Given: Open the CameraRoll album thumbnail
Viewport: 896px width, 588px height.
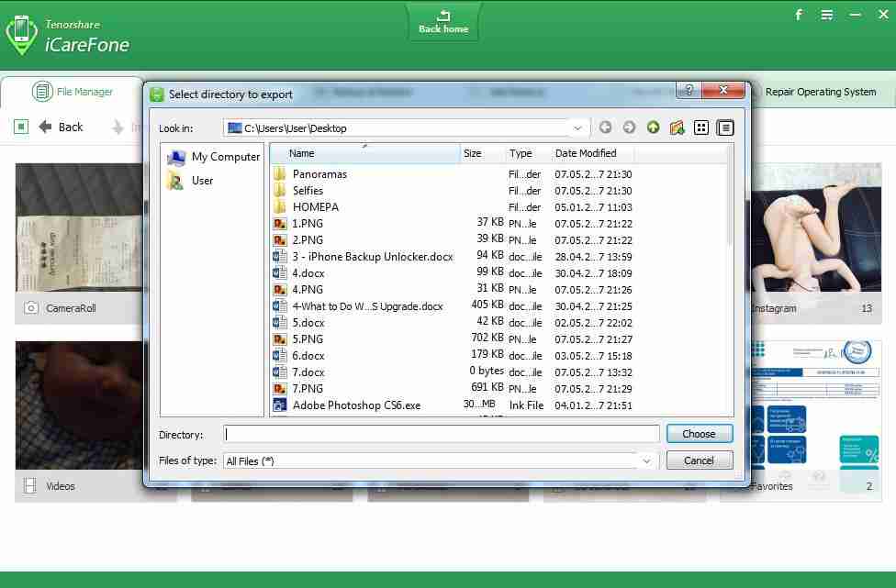Looking at the screenshot, I should [79, 227].
